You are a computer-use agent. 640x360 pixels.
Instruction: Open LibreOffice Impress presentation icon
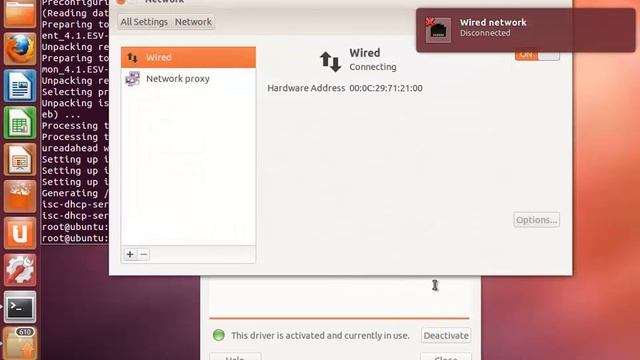click(20, 160)
